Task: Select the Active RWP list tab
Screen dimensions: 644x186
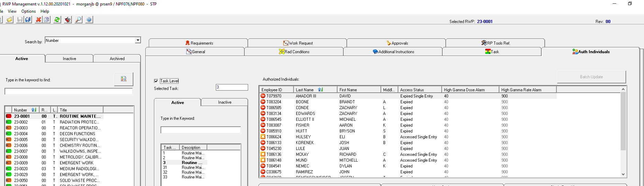Action: point(22,59)
